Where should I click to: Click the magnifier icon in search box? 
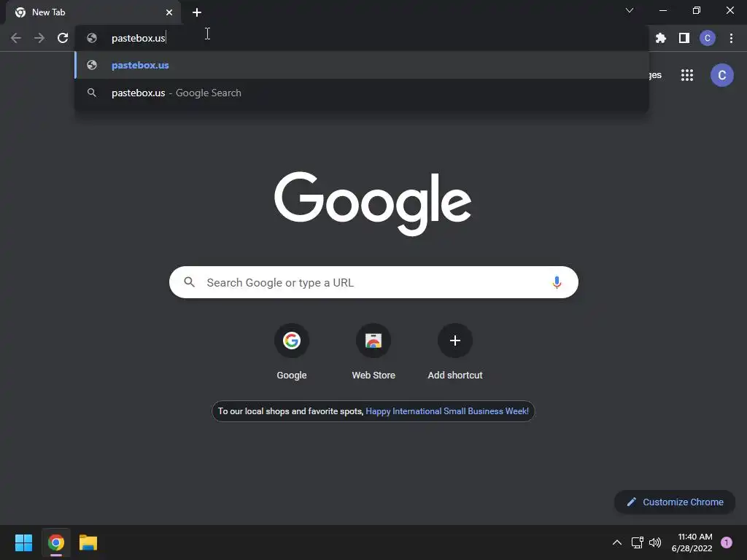[x=189, y=282]
